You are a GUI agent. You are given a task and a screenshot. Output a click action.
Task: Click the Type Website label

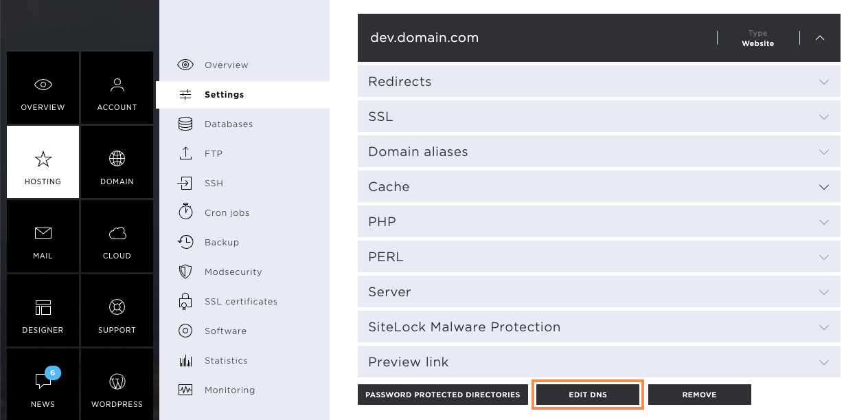(757, 38)
